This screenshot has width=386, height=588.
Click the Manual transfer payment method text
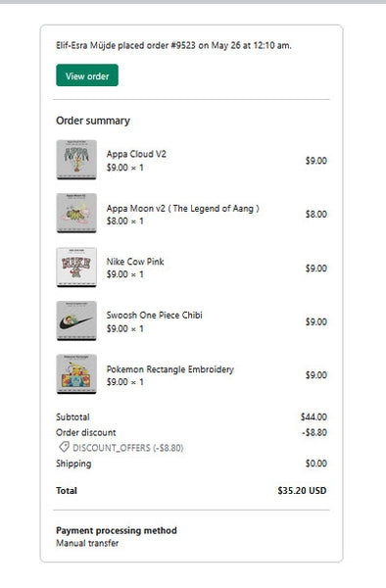pyautogui.click(x=87, y=543)
